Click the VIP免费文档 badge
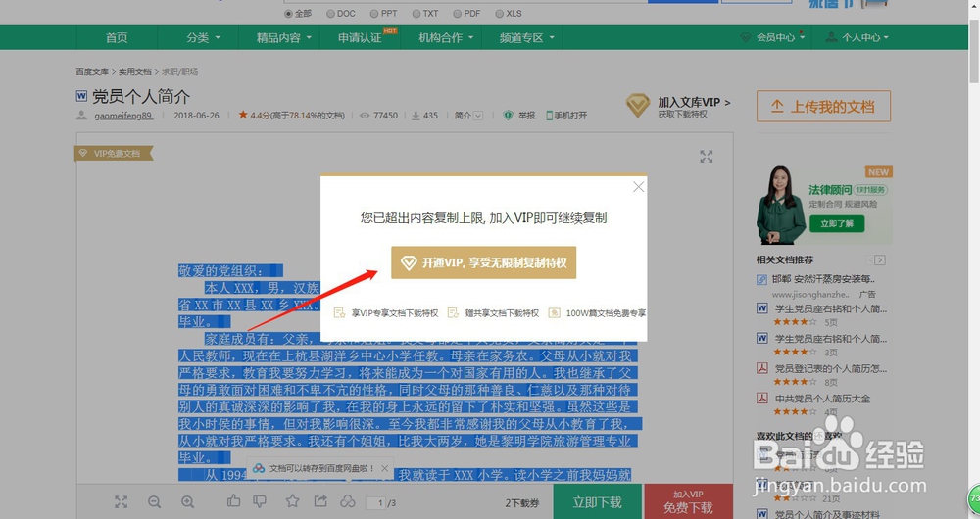Image resolution: width=980 pixels, height=519 pixels. tap(114, 153)
